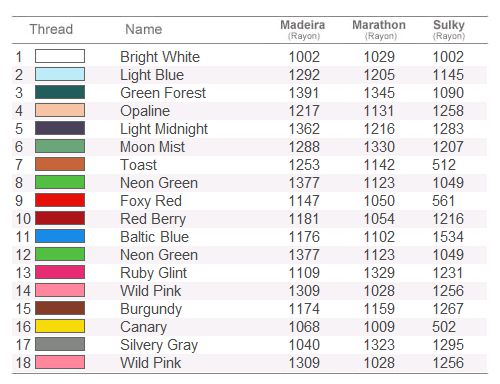
Task: Click Moon Mist Madeira code 1288
Action: 304,147
